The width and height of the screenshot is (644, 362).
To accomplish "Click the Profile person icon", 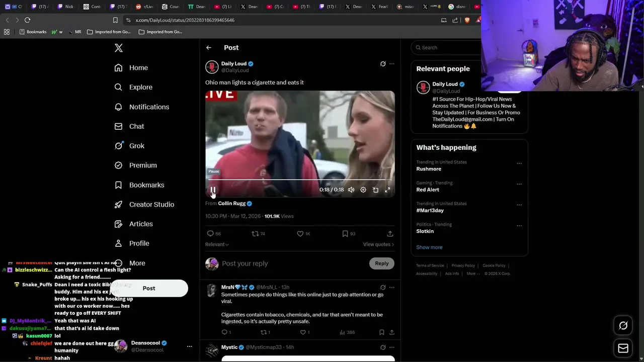I will tap(118, 243).
